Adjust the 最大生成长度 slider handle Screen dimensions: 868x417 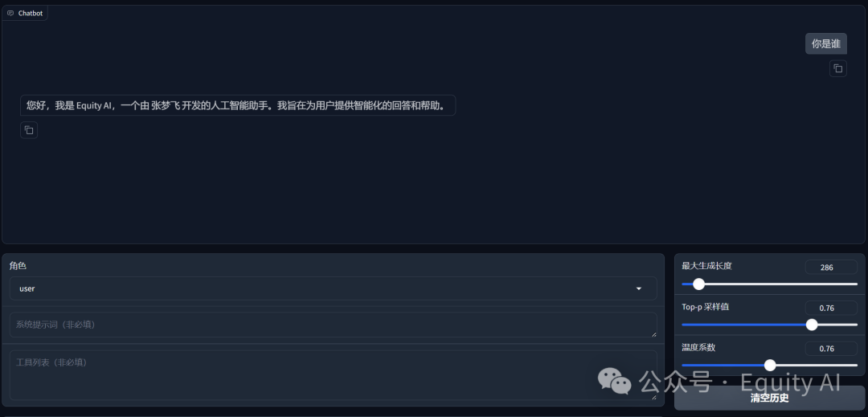pos(698,284)
